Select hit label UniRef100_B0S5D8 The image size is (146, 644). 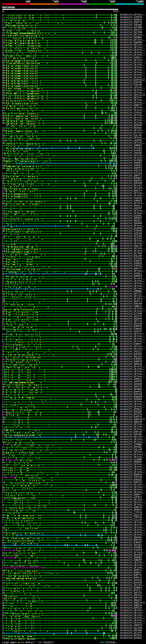pos(131,161)
